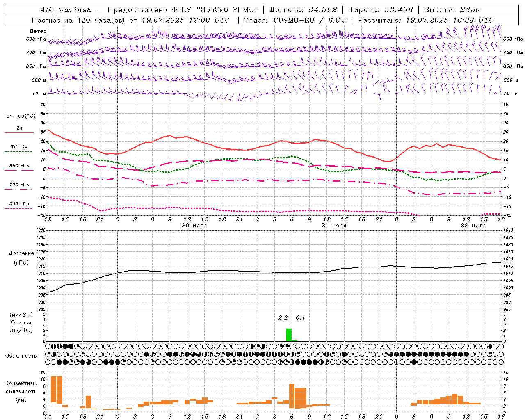The width and height of the screenshot is (525, 420).
Task: Click the 0.1 precipitation amount value
Action: click(x=301, y=318)
